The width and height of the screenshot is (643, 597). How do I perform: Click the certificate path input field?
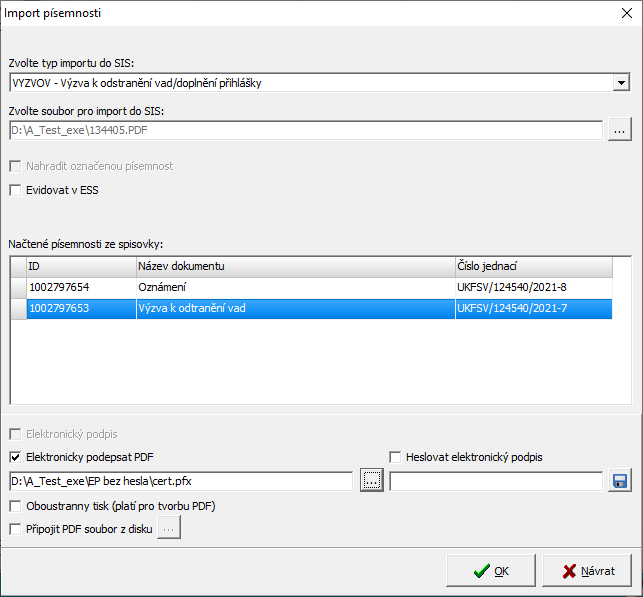point(180,481)
